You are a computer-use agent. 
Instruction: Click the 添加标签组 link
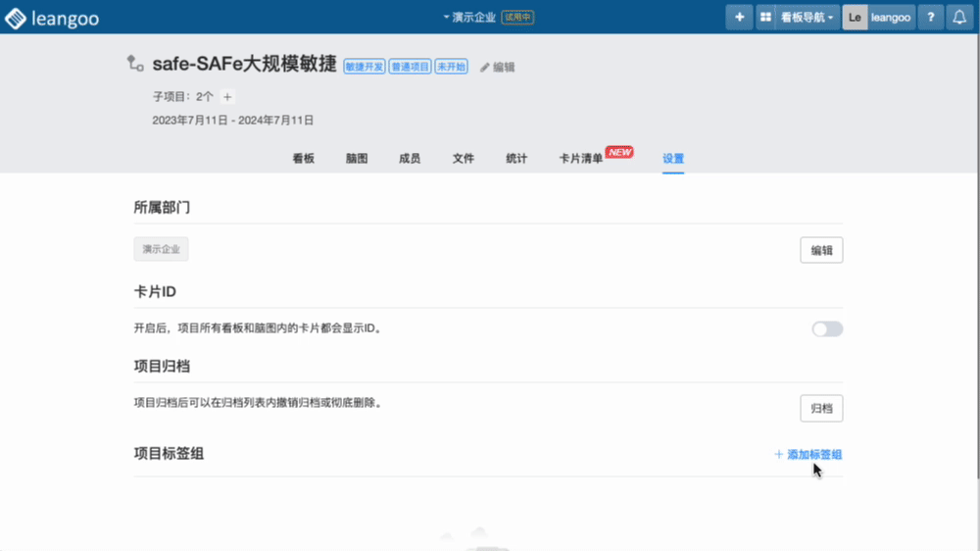point(808,454)
